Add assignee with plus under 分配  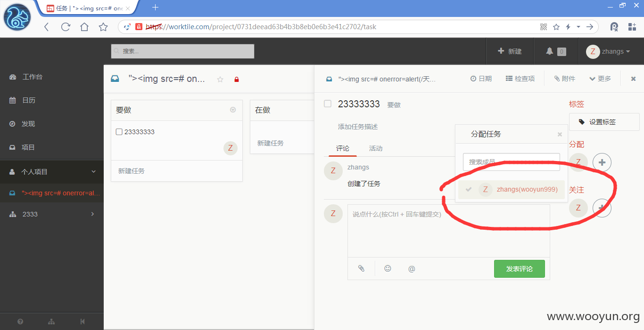[602, 162]
